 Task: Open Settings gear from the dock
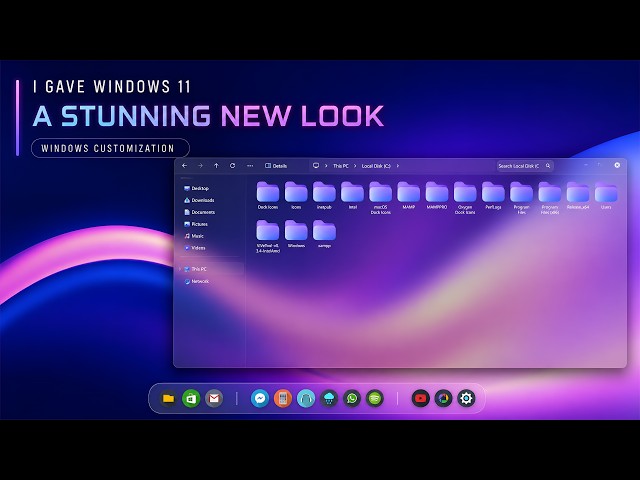466,398
